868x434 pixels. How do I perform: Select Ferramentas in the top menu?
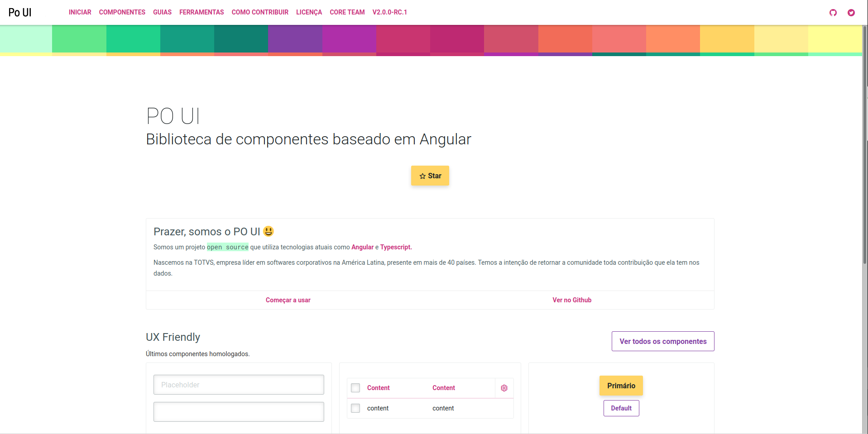pyautogui.click(x=201, y=12)
